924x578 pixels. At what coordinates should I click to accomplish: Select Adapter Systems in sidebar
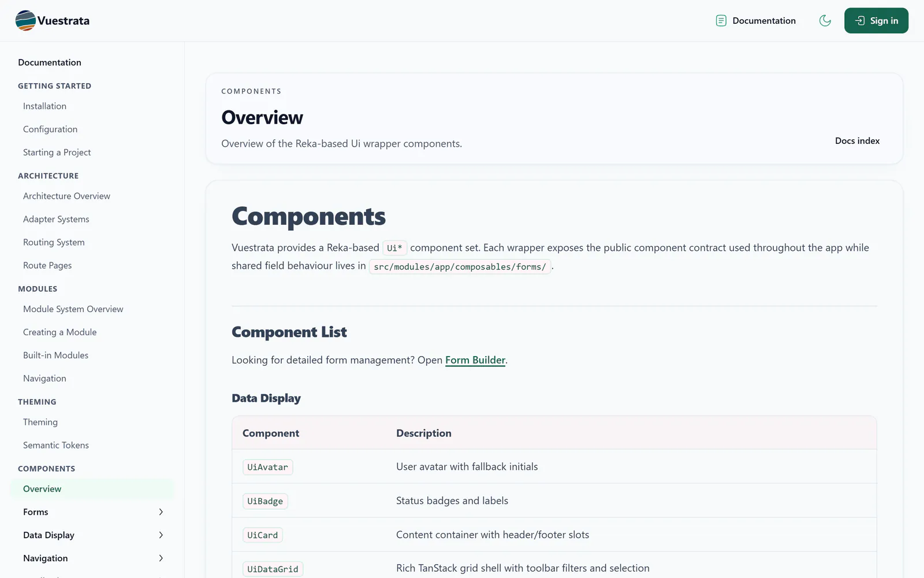[x=56, y=220]
